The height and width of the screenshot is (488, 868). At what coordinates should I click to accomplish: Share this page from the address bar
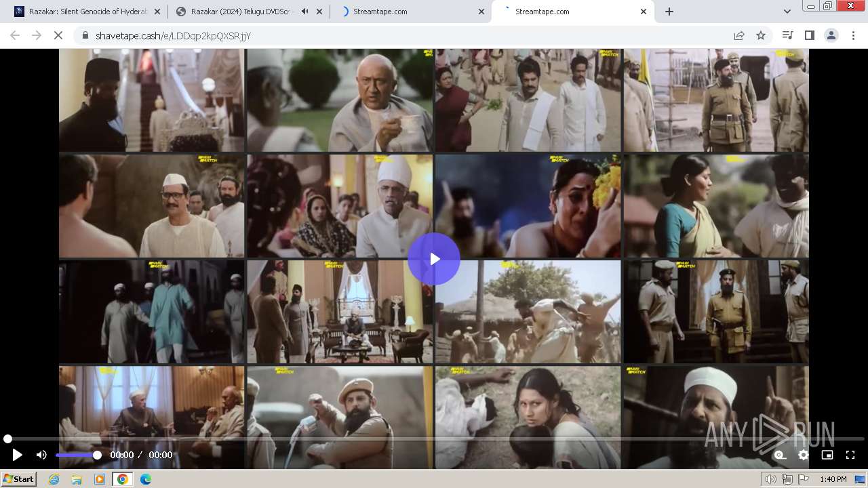[x=739, y=35]
